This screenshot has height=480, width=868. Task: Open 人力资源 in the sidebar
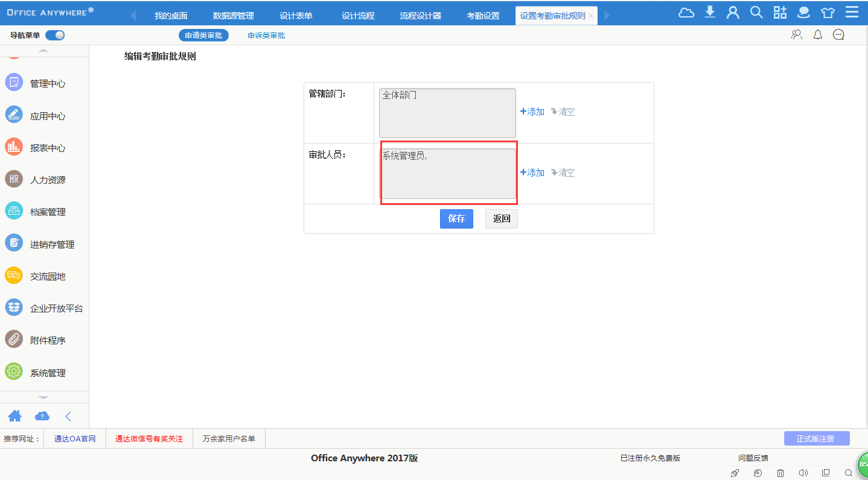(x=47, y=180)
